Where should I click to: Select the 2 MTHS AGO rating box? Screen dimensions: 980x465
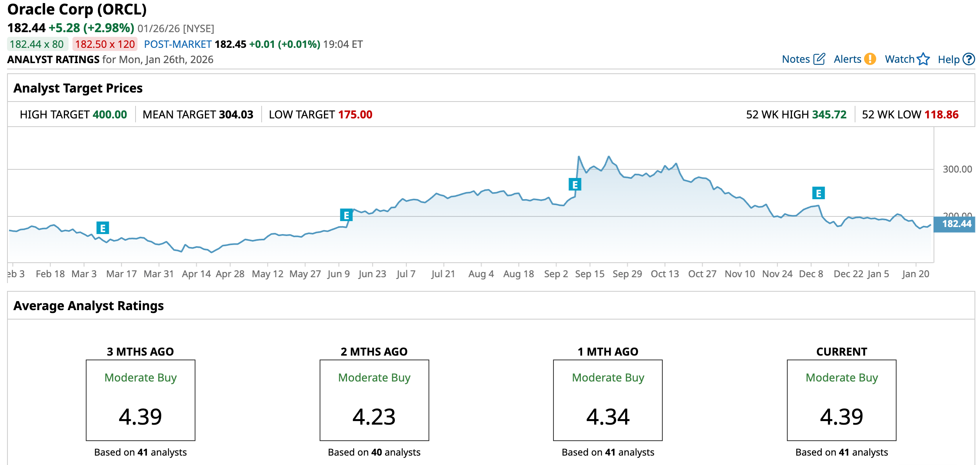[374, 400]
